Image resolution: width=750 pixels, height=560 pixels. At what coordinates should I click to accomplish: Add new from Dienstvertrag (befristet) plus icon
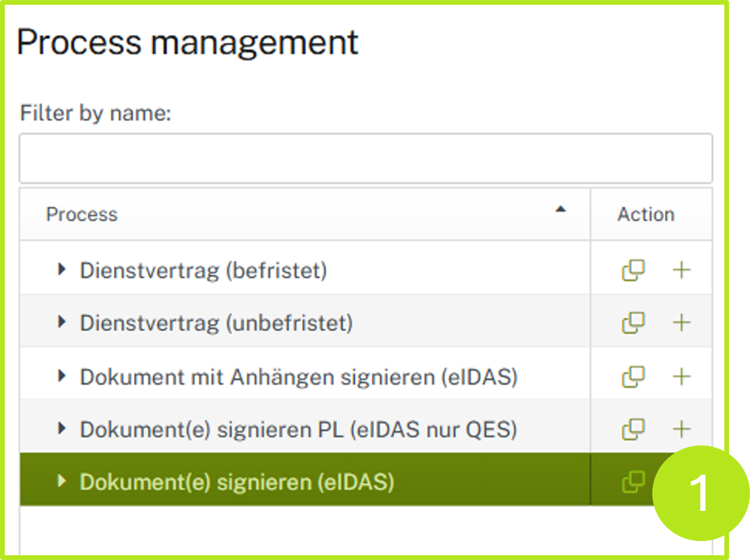(x=682, y=270)
